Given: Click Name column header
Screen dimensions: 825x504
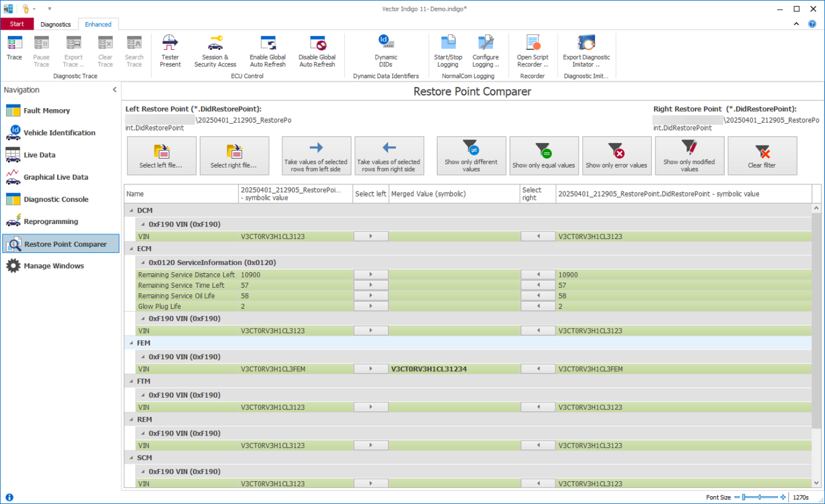Looking at the screenshot, I should coord(182,194).
